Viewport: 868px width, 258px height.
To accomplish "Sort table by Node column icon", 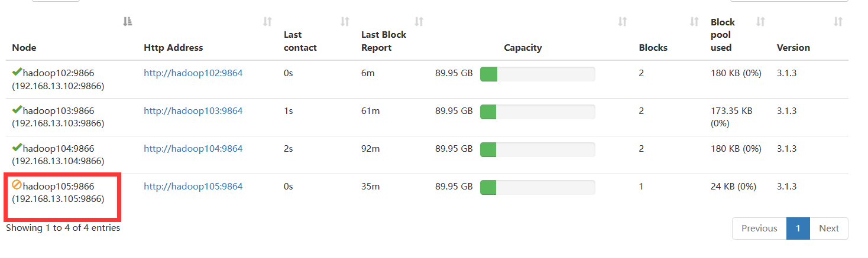I will click(127, 22).
